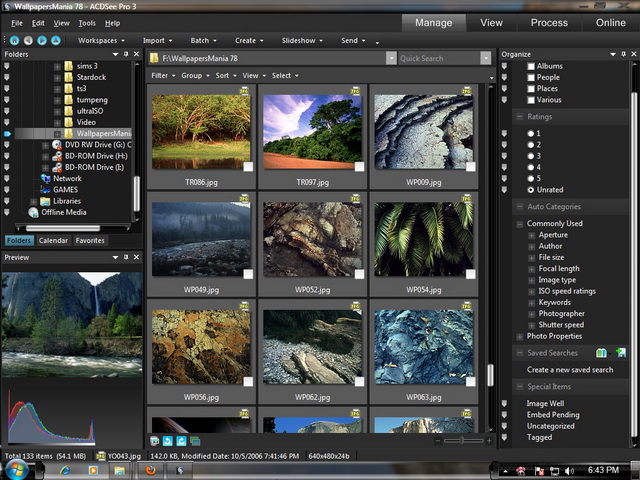Screen dimensions: 640x480
Task: Expand the Libraries tree node
Action: coord(33,201)
